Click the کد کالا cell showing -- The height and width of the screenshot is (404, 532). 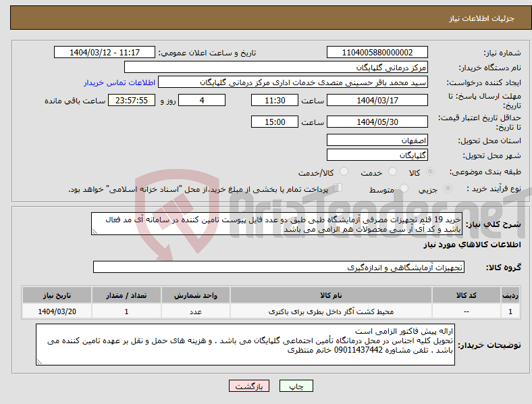(467, 311)
